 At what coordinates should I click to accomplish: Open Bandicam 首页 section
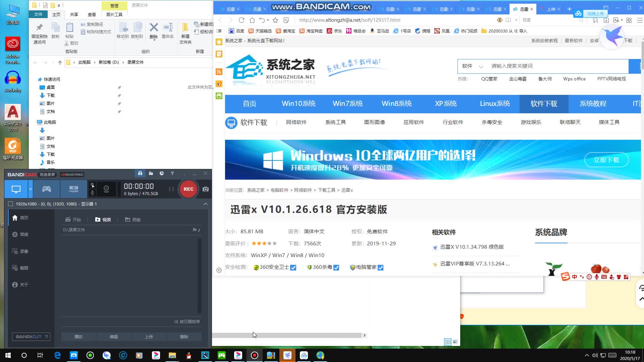pyautogui.click(x=20, y=218)
